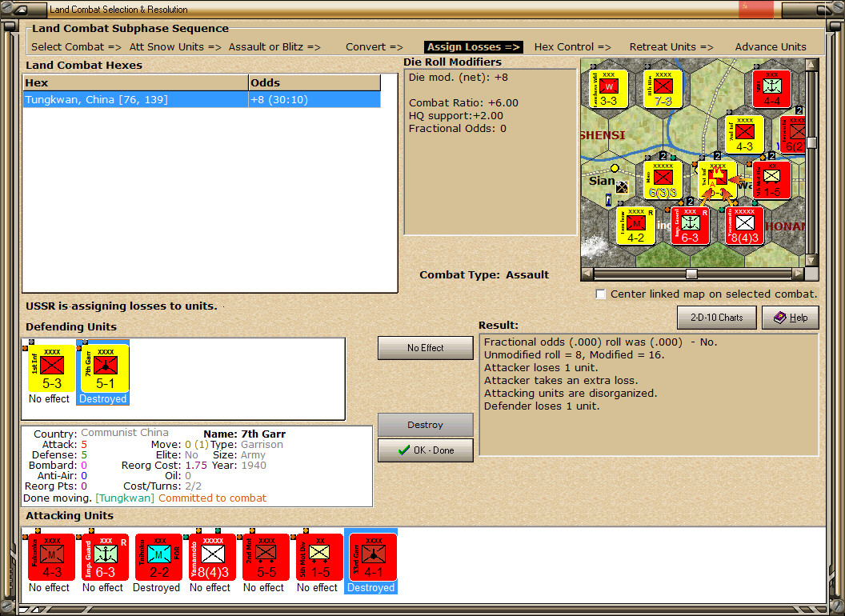Click the yellow 2nd Inf 4-3 unit on map
The height and width of the screenshot is (616, 845).
click(745, 134)
